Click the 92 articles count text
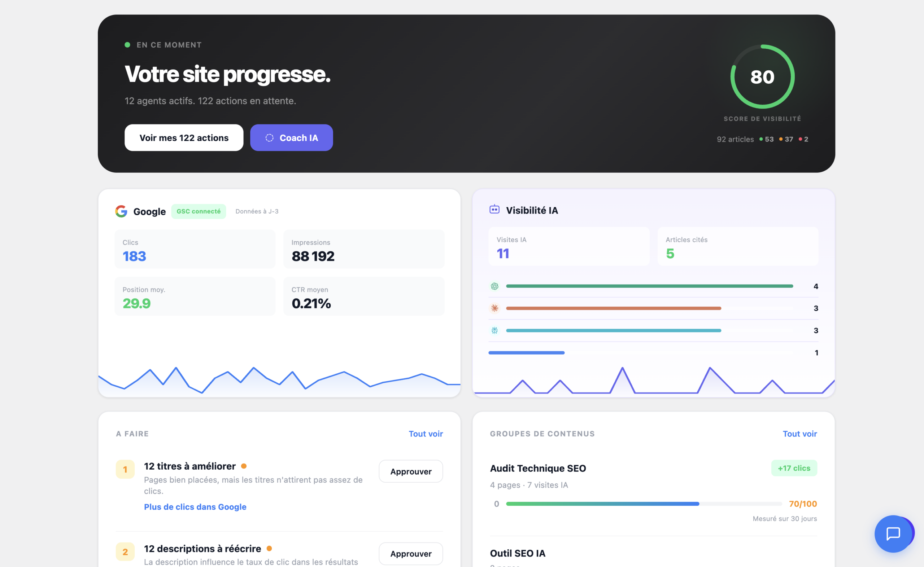This screenshot has width=924, height=567. pos(735,139)
